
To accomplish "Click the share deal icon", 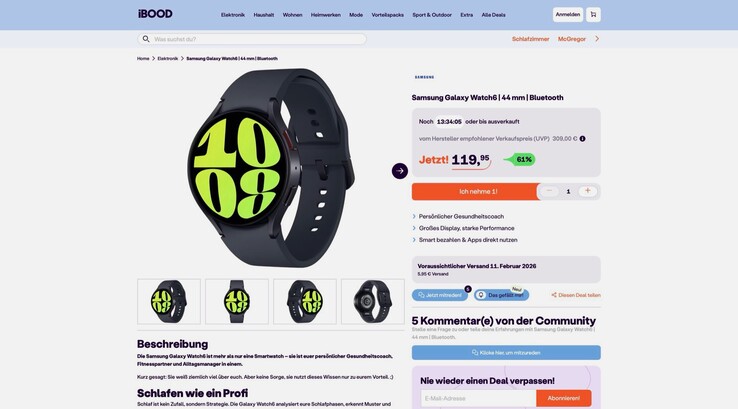I will click(x=554, y=295).
